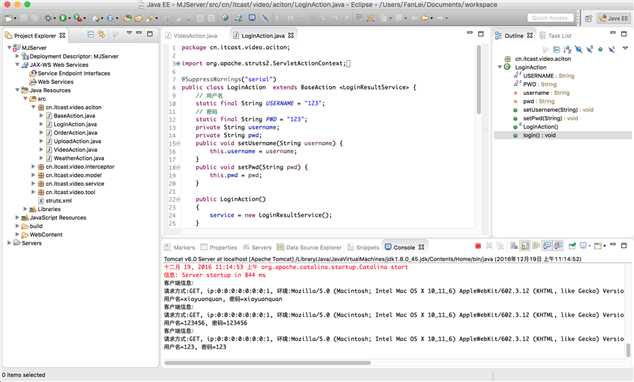Collapse the Java Resources node

(x=17, y=90)
